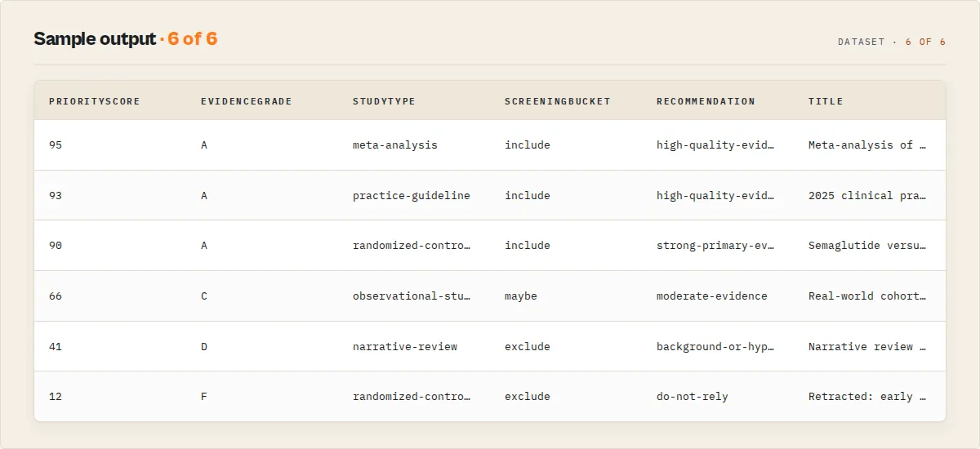Click the observational-stu… study type cell
This screenshot has height=449, width=980.
[x=412, y=296]
